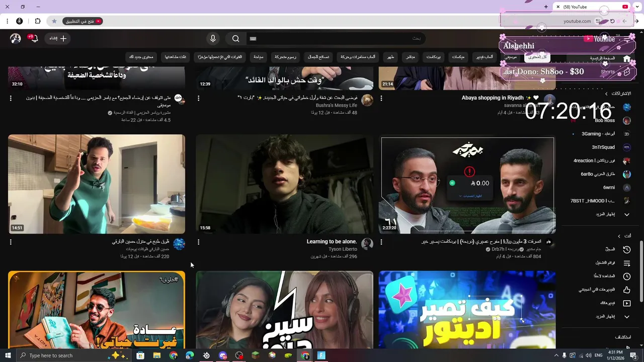
Task: Open the Tyson Liberto channel name link
Action: pos(343,249)
